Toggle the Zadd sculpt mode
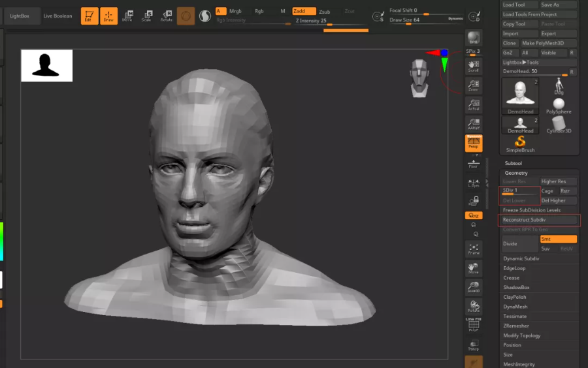The image size is (588, 368). tap(304, 11)
